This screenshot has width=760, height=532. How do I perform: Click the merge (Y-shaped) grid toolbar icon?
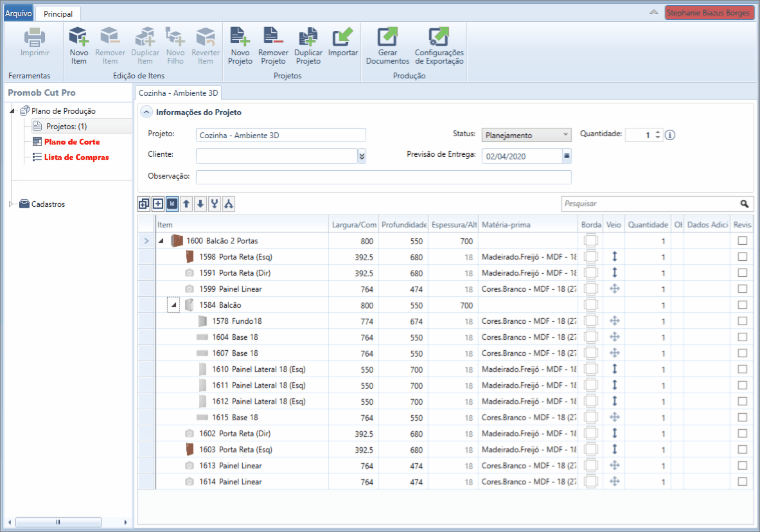[214, 204]
